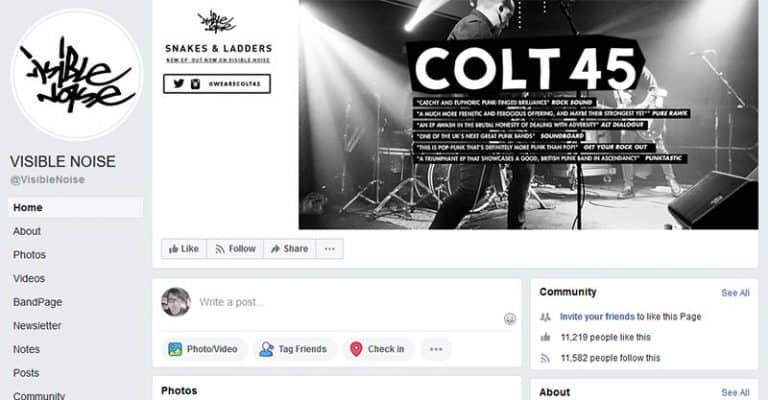Go to Photos in the sidebar
The image size is (768, 400).
coord(29,255)
